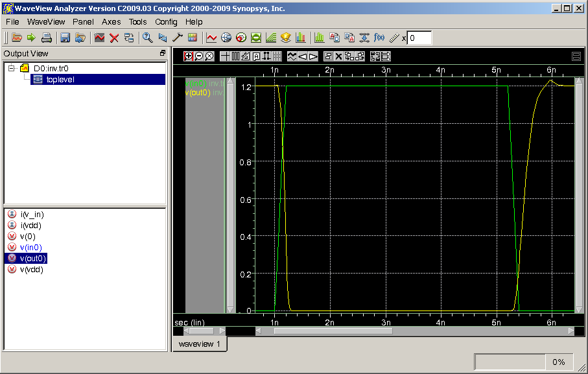Image resolution: width=588 pixels, height=374 pixels.
Task: Open the panel menu at waveform top-right corner
Action: pos(576,56)
